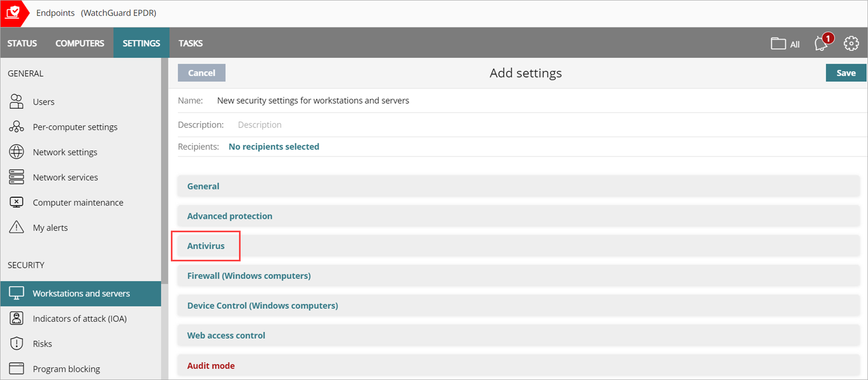This screenshot has height=380, width=868.
Task: Expand the Advanced protection section
Action: point(230,216)
